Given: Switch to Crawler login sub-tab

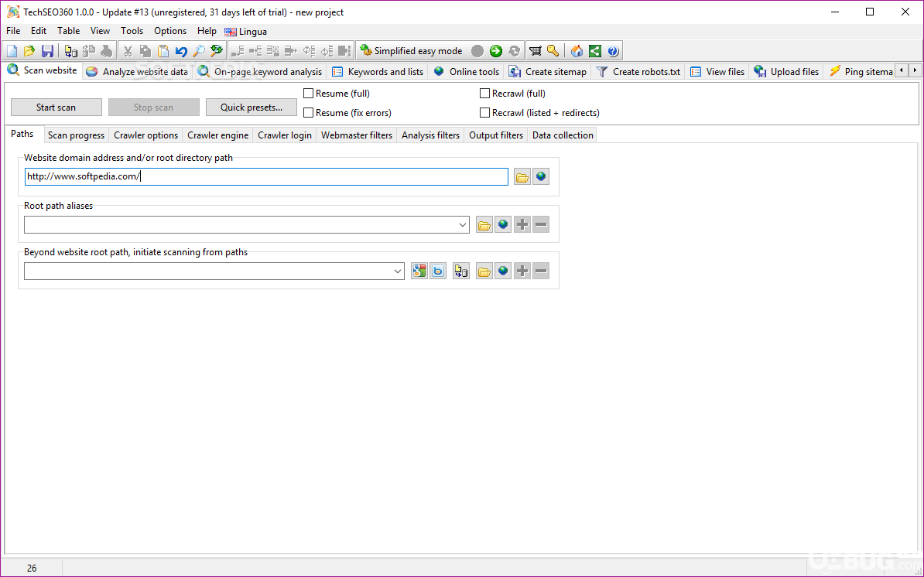Looking at the screenshot, I should tap(285, 135).
